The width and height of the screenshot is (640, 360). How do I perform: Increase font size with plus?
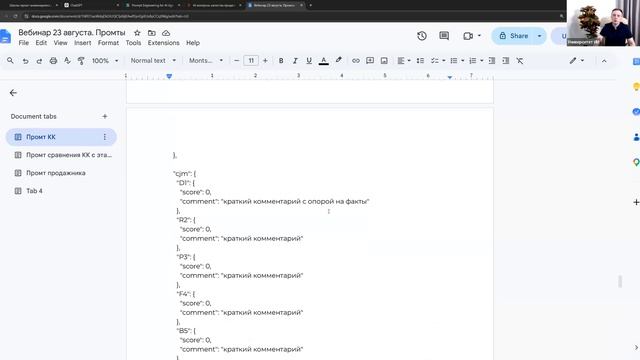[265, 60]
